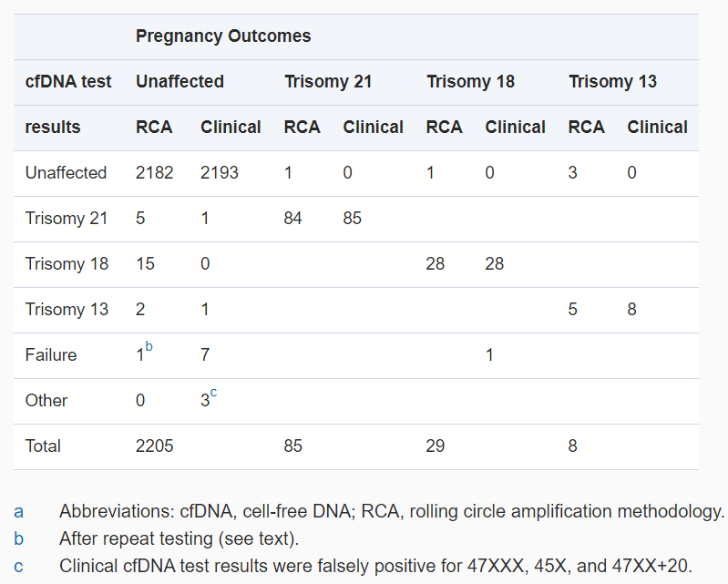Click the 'results' header cell

(x=53, y=128)
